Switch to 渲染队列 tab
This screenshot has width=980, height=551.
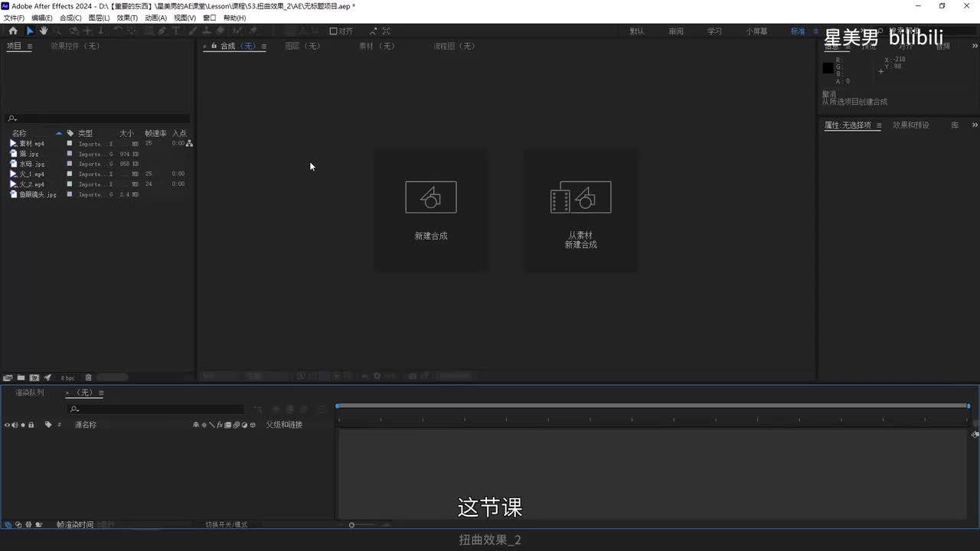(x=30, y=393)
